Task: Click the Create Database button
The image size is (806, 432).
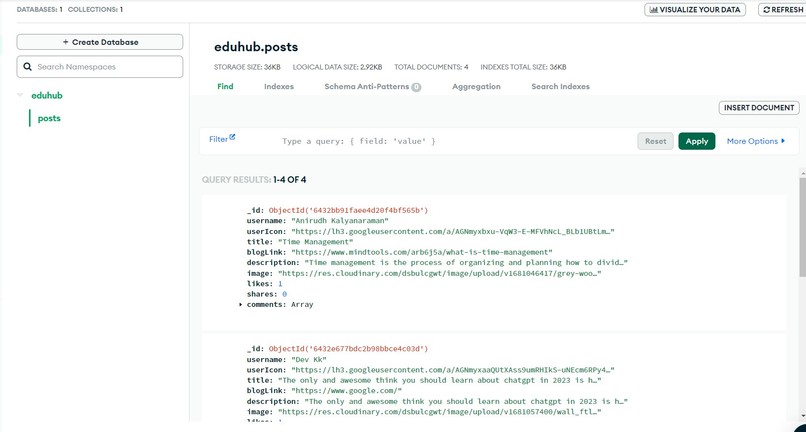Action: coord(100,42)
